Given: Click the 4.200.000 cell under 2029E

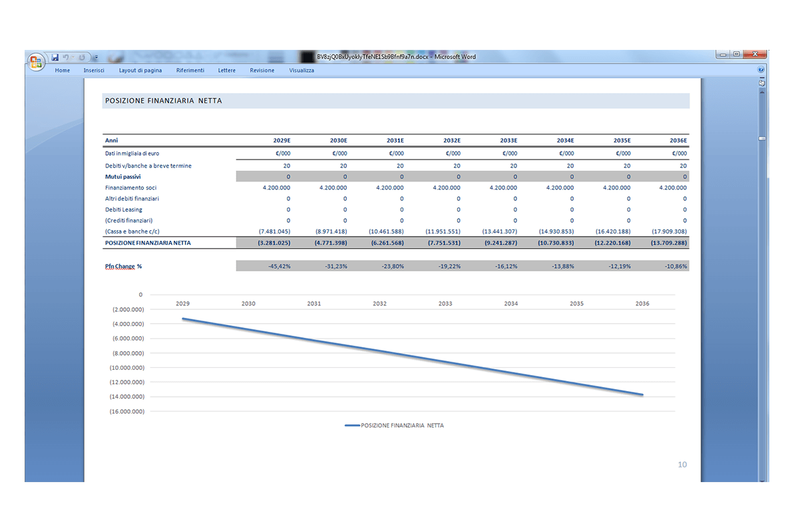Looking at the screenshot, I should click(276, 188).
